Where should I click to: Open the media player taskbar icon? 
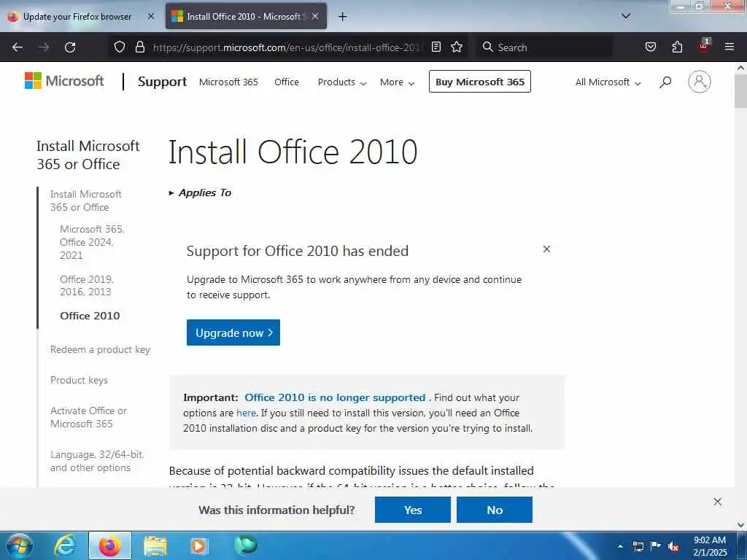pyautogui.click(x=198, y=546)
